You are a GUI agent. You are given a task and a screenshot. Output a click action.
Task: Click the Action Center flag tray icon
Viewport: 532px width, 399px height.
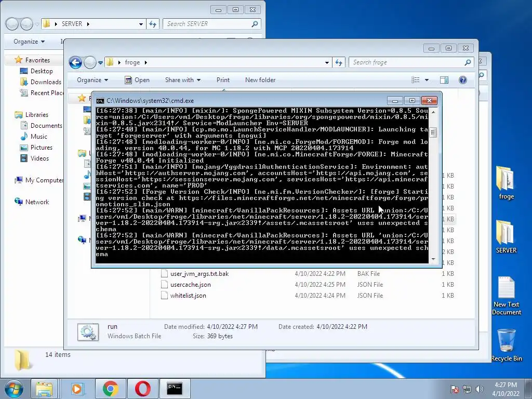coord(455,389)
